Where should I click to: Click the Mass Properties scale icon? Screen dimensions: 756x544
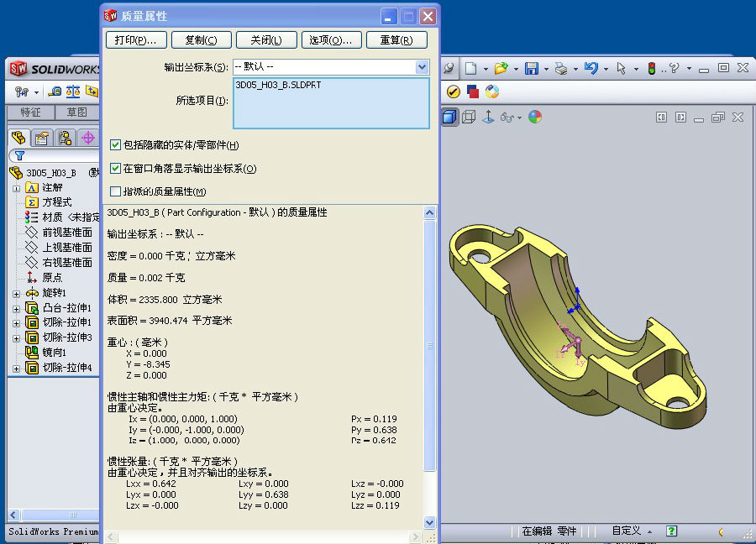[x=73, y=92]
